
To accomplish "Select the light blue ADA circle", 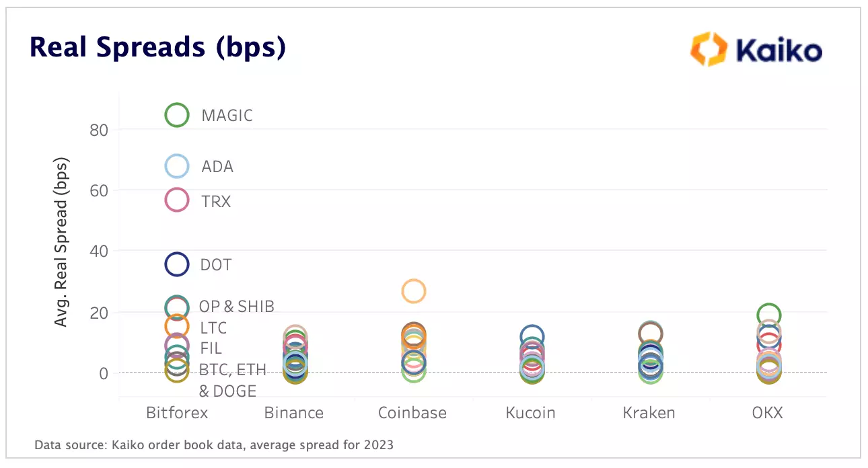I will [x=177, y=166].
